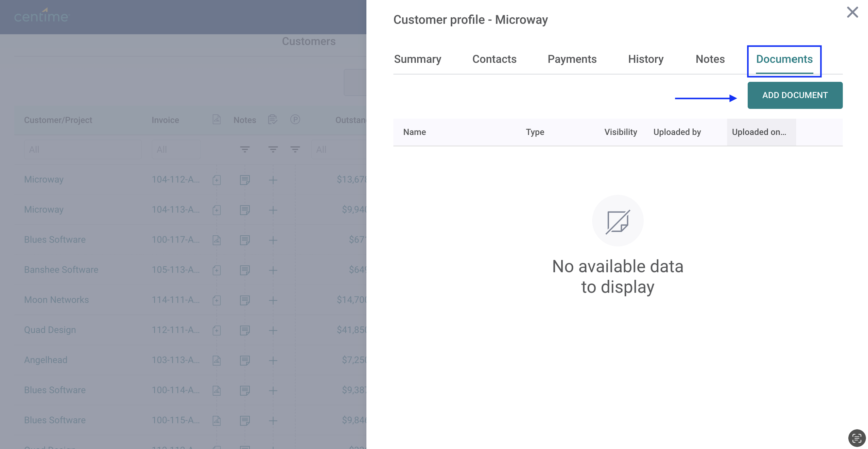Click the plus icon on Moon Networks row

(273, 300)
